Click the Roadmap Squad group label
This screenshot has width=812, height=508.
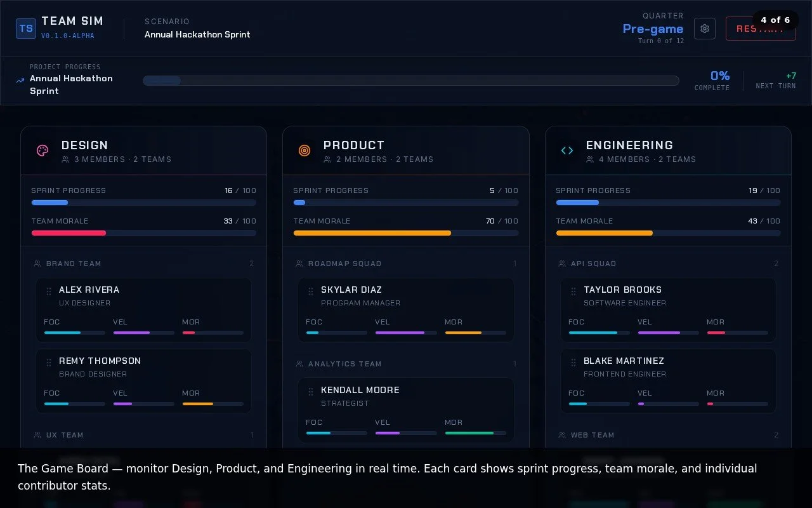345,264
